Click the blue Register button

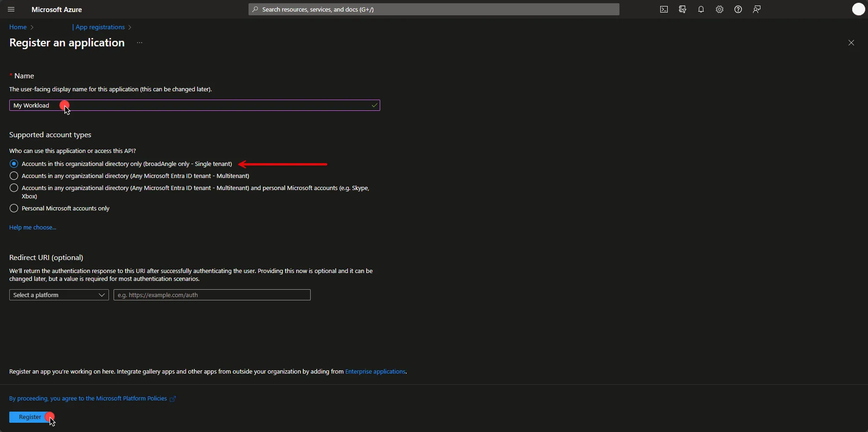[30, 417]
